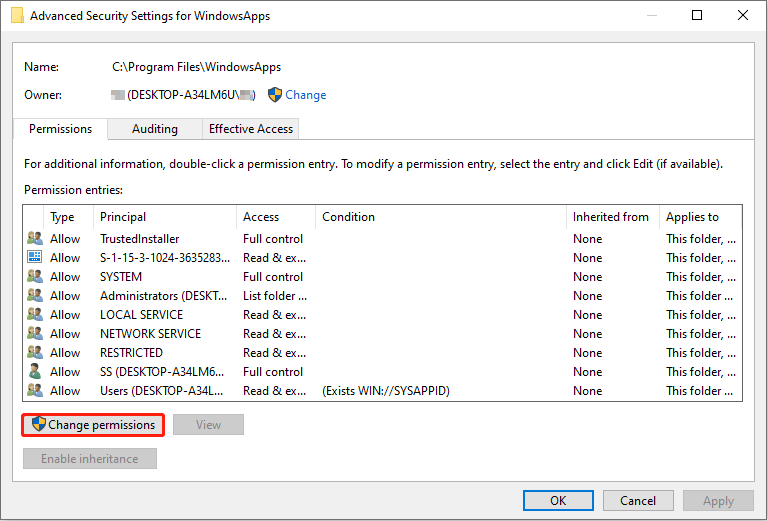The width and height of the screenshot is (768, 521).
Task: Click Full control on the SYSTEM row
Action: (273, 277)
